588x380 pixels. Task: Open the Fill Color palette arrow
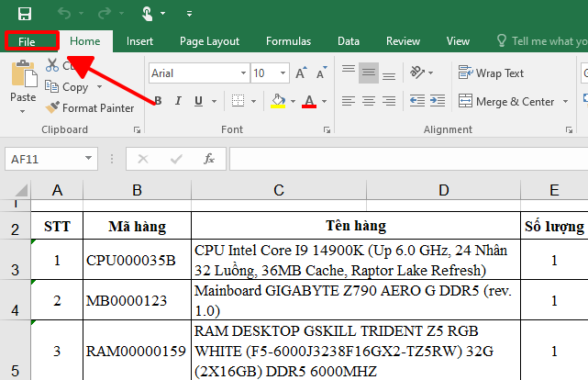tap(294, 101)
